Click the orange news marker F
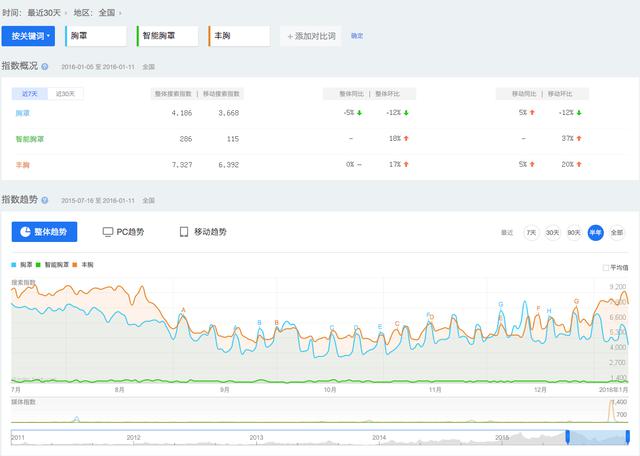Screen dimensions: 640x456 click(538, 309)
